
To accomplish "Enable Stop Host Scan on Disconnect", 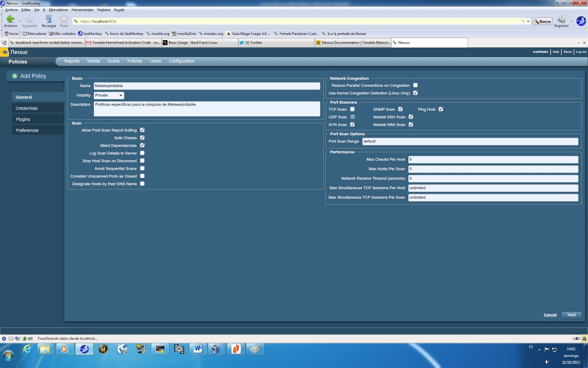I will [142, 161].
